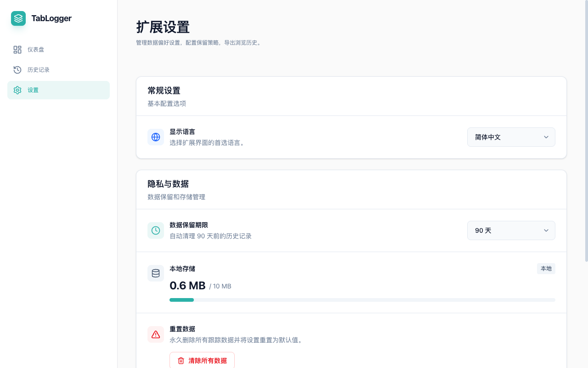Screen dimensions: 588x368
Task: Click the storage usage progress bar
Action: pos(362,299)
